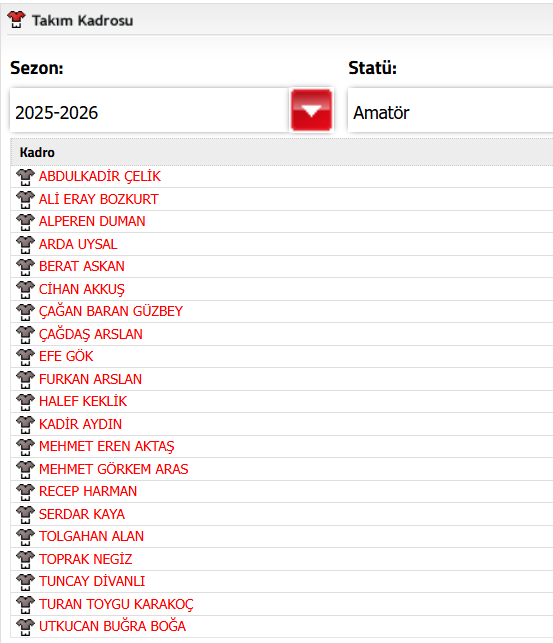Click jersey icon beside TUNCAY DİVANLI

[25, 582]
